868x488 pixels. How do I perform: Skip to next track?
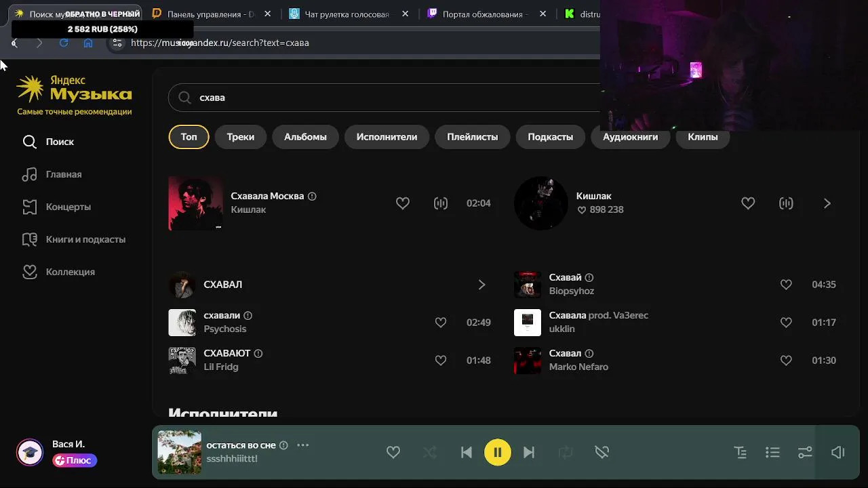[529, 453]
